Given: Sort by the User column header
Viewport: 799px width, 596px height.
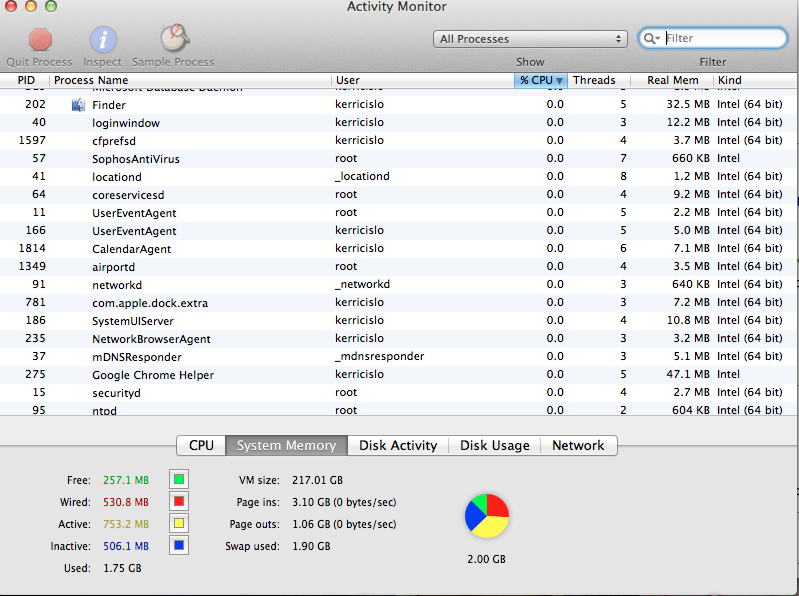Looking at the screenshot, I should [422, 80].
